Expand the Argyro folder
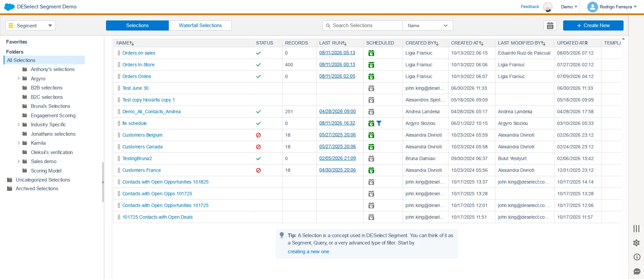 tap(19, 78)
